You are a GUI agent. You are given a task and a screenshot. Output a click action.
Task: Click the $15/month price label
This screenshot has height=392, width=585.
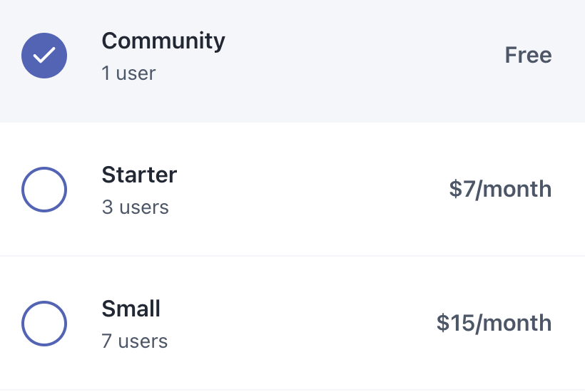494,323
